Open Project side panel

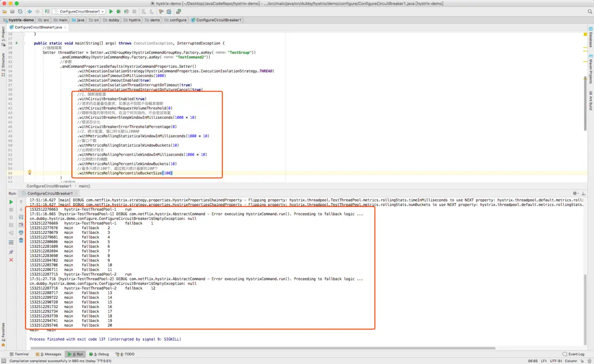point(3,37)
